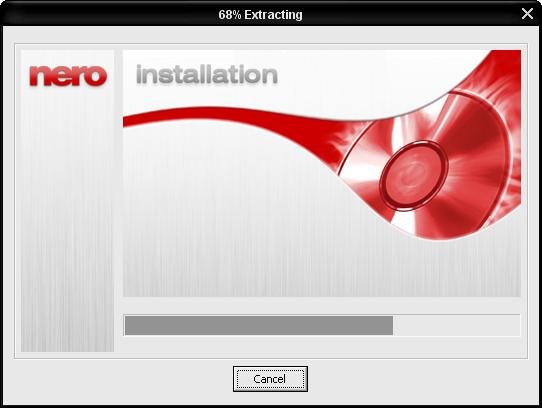The image size is (542, 408).
Task: Close the extracting dialog window
Action: pos(527,14)
